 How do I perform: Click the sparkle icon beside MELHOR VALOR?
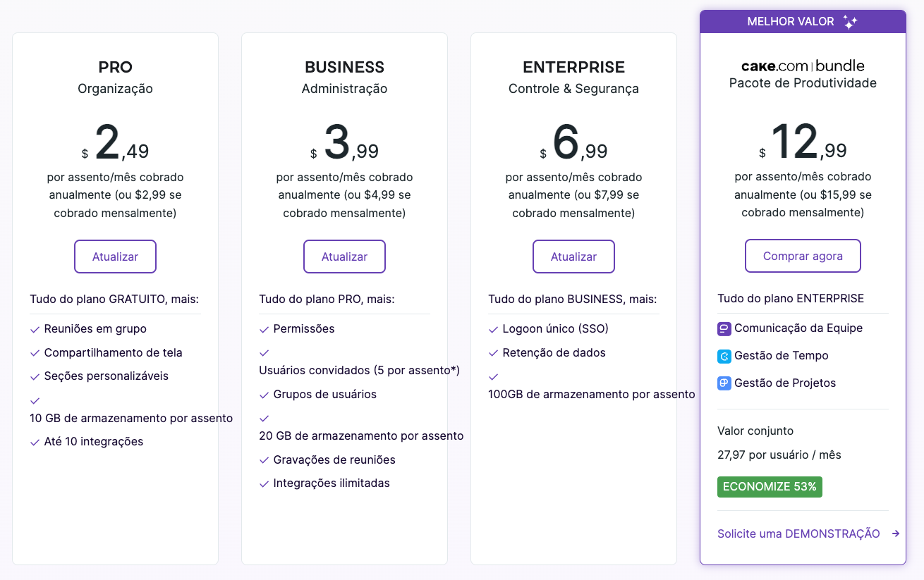click(851, 22)
